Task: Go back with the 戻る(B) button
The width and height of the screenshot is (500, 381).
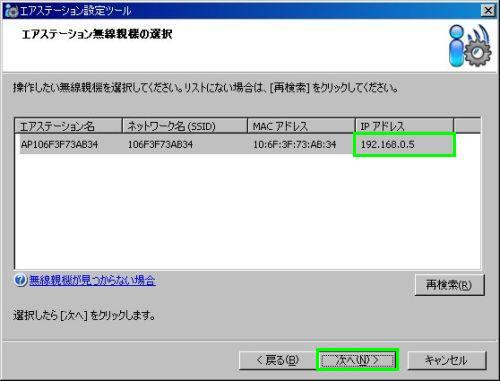Action: click(277, 360)
